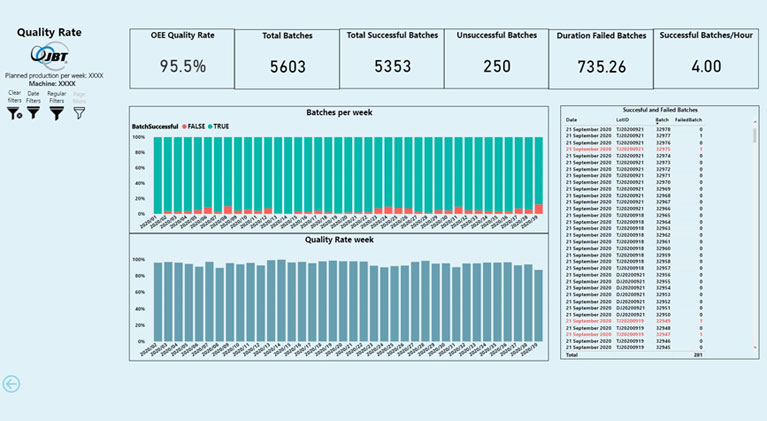Screen dimensions: 767x421
Task: Select the OEE Quality Rate card
Action: coord(182,58)
